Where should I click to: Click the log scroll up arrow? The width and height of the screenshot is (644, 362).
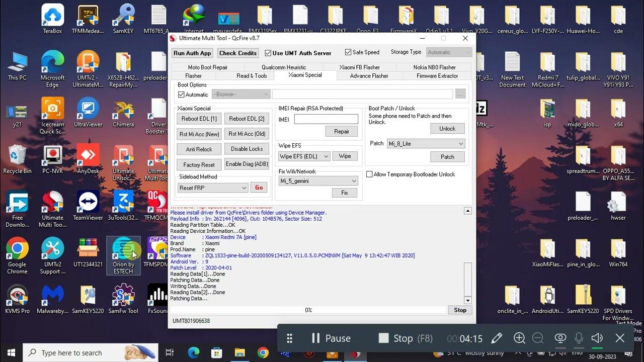pos(467,211)
